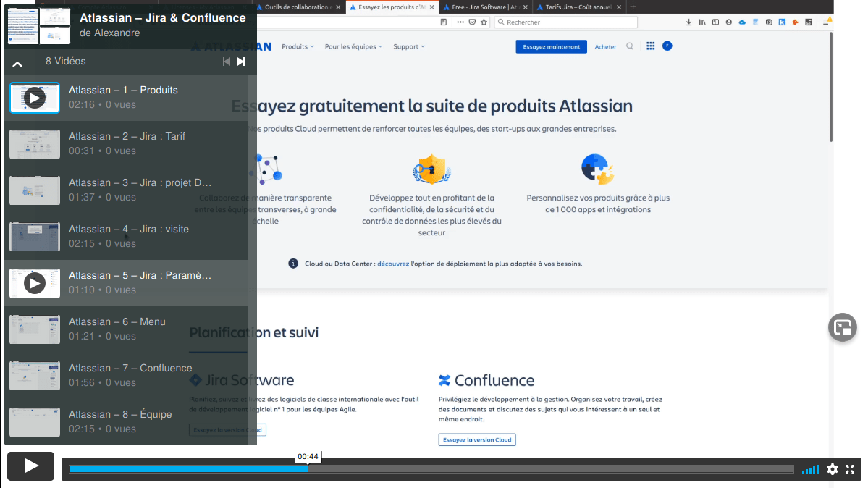The image size is (868, 488).
Task: Open the Firefox account icon
Action: click(x=728, y=22)
